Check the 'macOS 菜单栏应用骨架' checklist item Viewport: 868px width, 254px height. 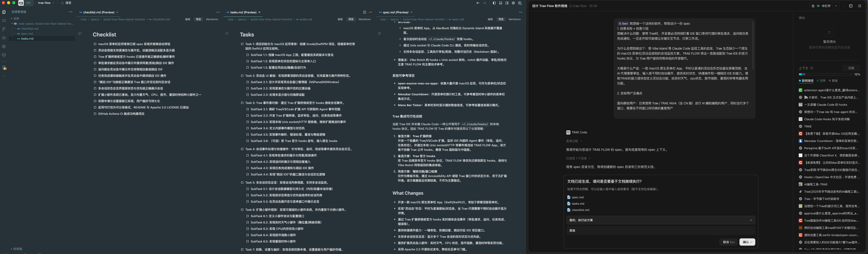point(95,44)
